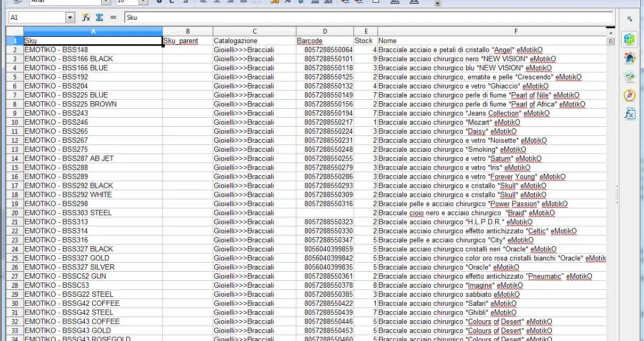The height and width of the screenshot is (341, 644).
Task: Select the cell mentioning *Power Passion*
Action: pos(492,204)
